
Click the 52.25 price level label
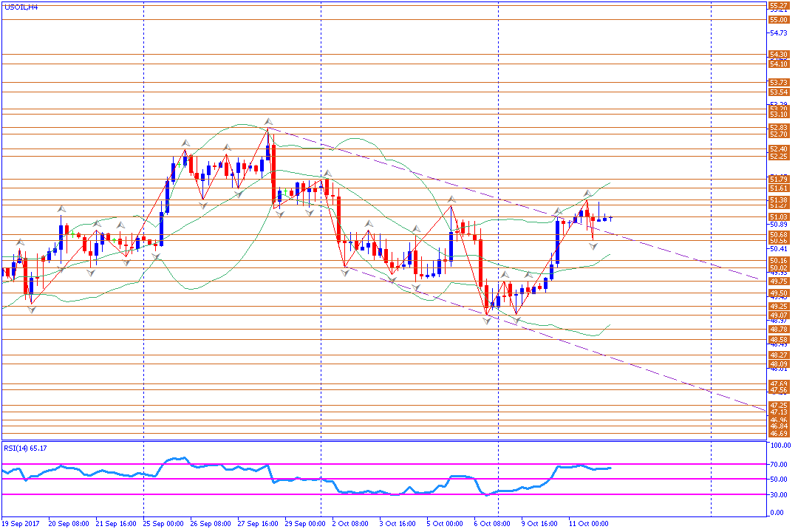[x=779, y=157]
